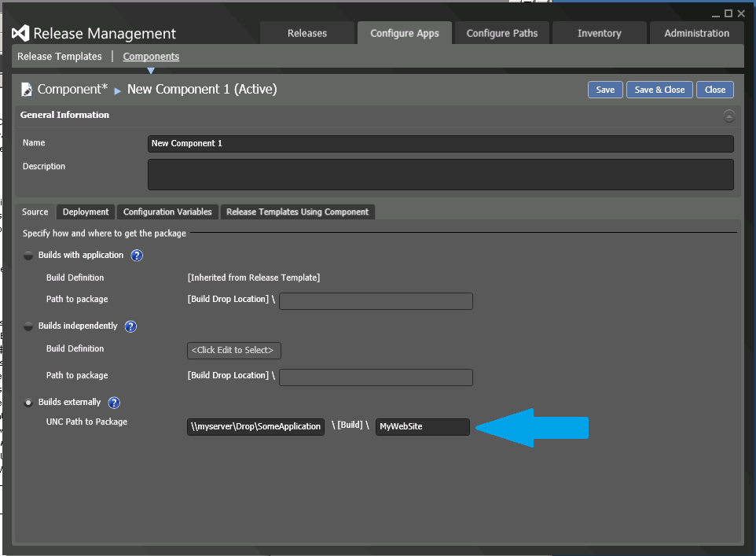
Task: Click the MyWebSite package path field
Action: pos(422,427)
